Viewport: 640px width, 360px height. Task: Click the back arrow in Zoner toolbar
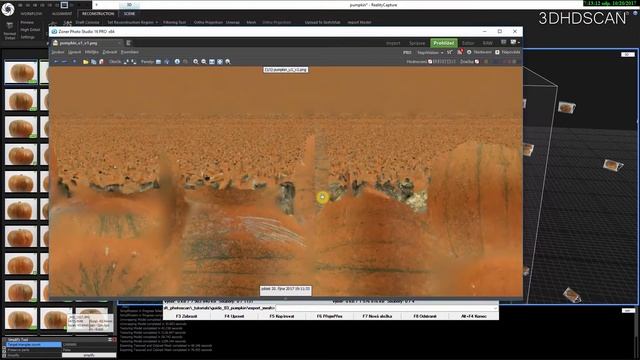coord(56,62)
